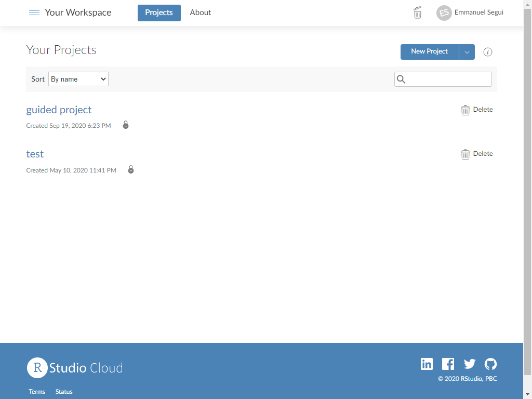Click the RStudio Cloud logo in the footer
Viewport: 532px width, 399px height.
click(74, 367)
